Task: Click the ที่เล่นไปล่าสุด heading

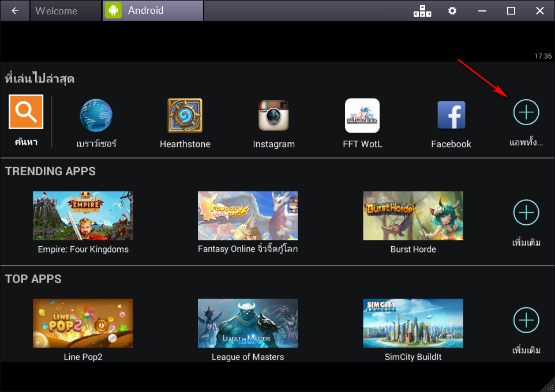Action: click(40, 78)
